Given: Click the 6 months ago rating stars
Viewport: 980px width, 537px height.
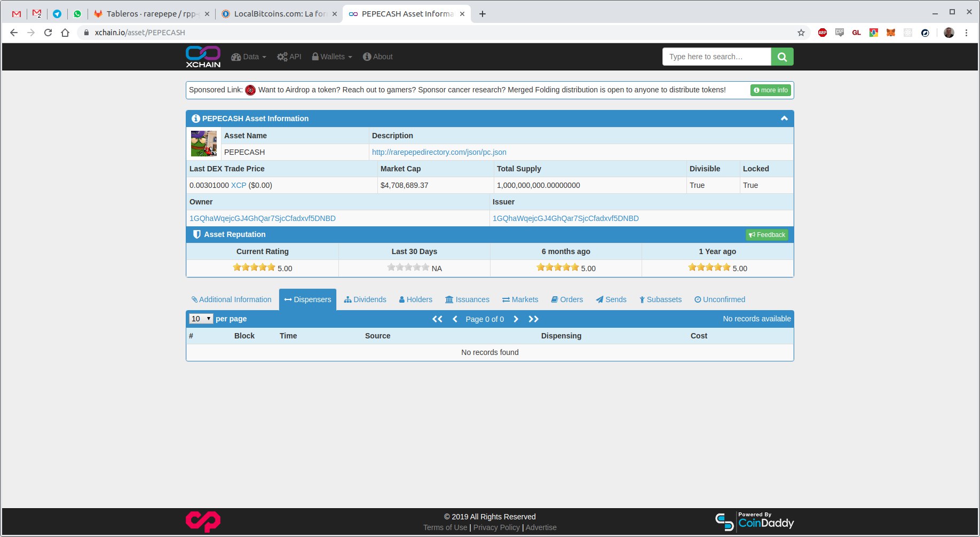Looking at the screenshot, I should pos(558,267).
